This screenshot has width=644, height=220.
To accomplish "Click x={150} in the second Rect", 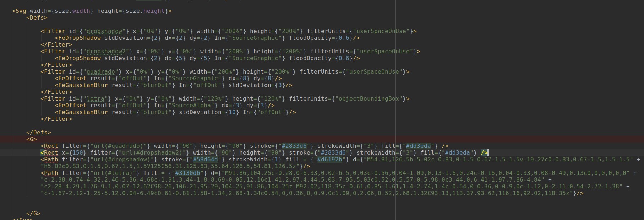I will pyautogui.click(x=74, y=153).
